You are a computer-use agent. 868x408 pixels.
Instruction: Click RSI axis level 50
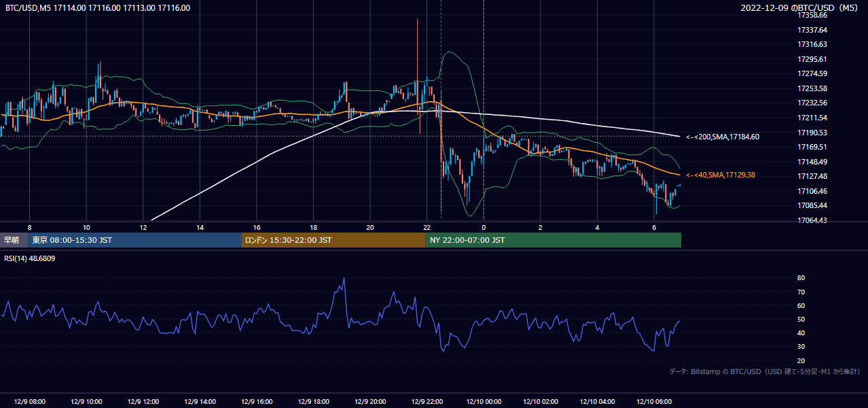801,319
